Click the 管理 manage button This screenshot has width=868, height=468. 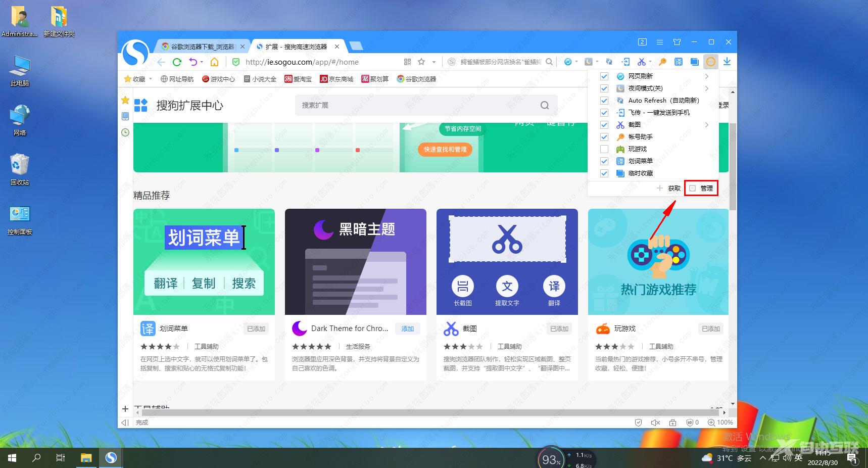pyautogui.click(x=701, y=188)
